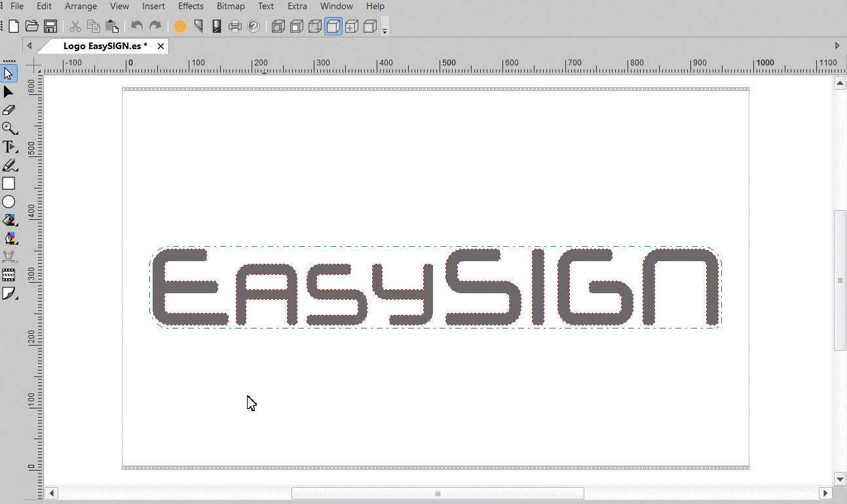Select the arrow selection tool

9,73
